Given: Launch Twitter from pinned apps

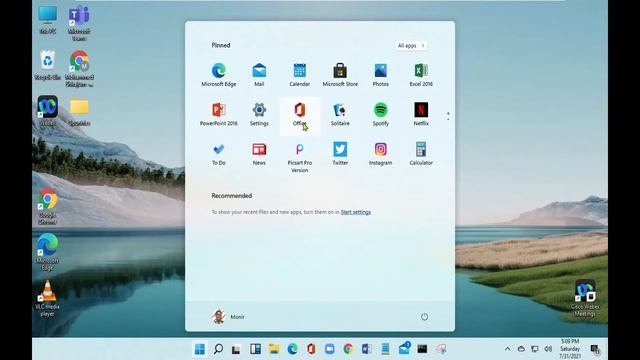Looking at the screenshot, I should [x=340, y=154].
